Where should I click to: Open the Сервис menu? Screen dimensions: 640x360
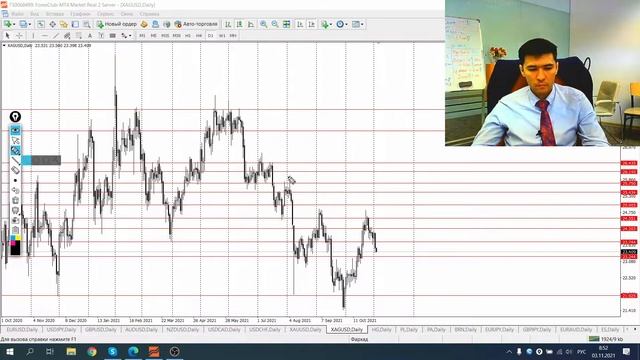click(x=105, y=14)
